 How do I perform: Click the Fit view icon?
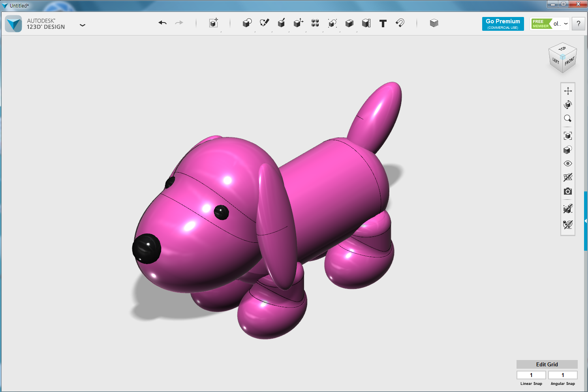pyautogui.click(x=568, y=136)
